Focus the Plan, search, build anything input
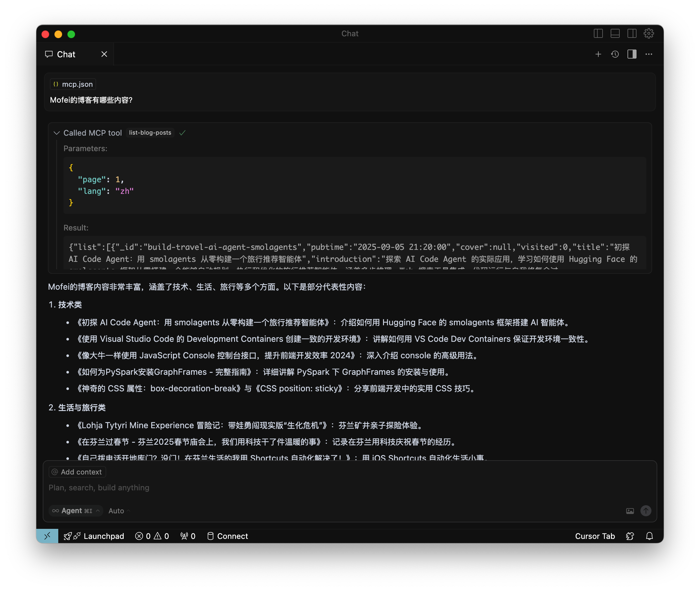Screen dimensions: 700x591 pyautogui.click(x=350, y=488)
